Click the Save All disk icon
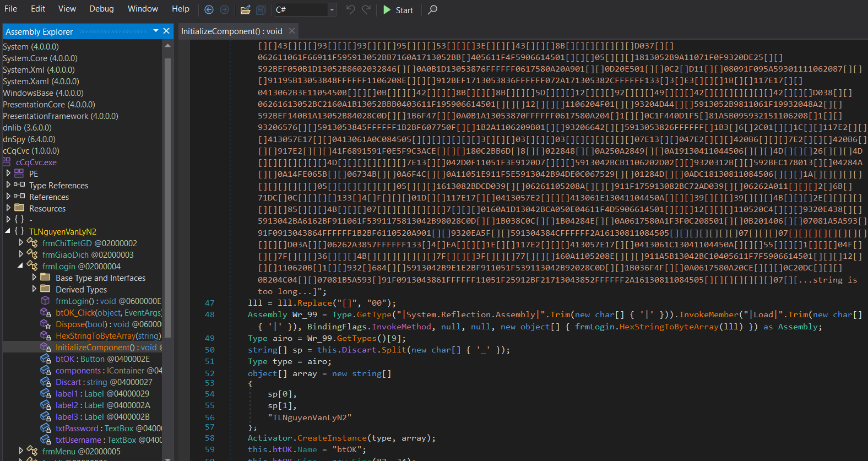The image size is (868, 461). tap(261, 9)
